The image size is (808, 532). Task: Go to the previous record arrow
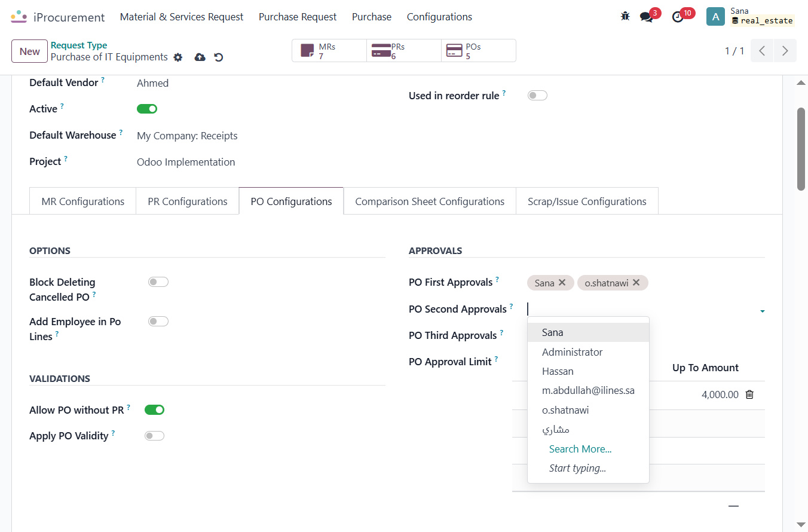pyautogui.click(x=762, y=51)
